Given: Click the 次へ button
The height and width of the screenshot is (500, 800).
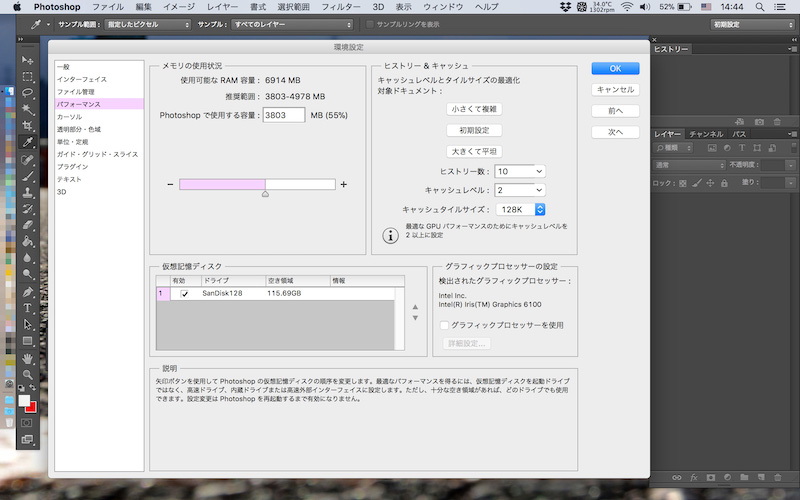Looking at the screenshot, I should coord(615,132).
